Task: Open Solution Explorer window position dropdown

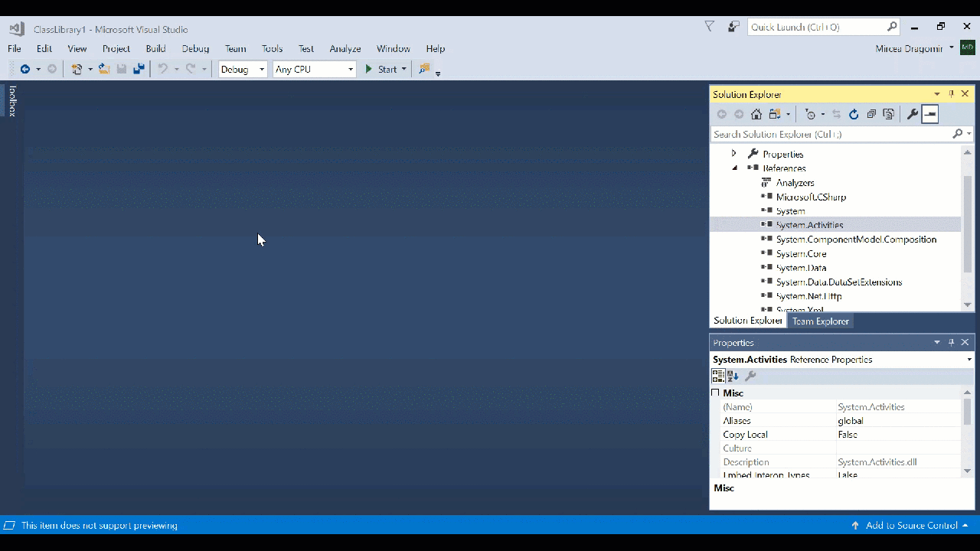Action: [937, 94]
